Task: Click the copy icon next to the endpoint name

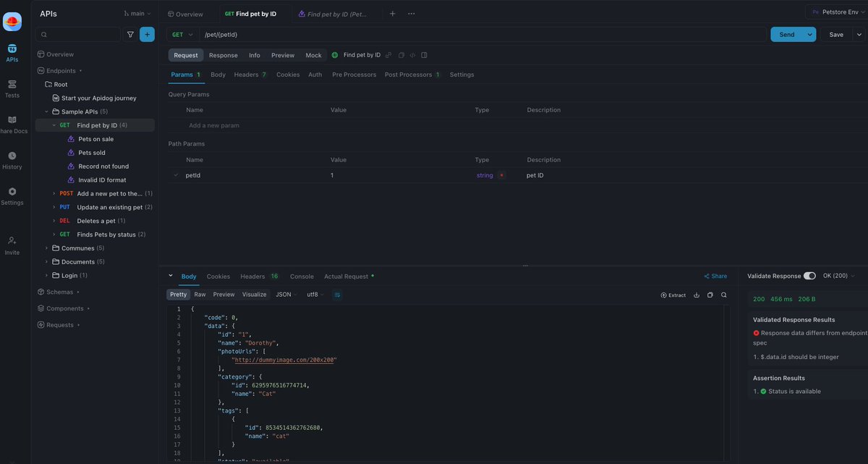Action: coord(401,55)
